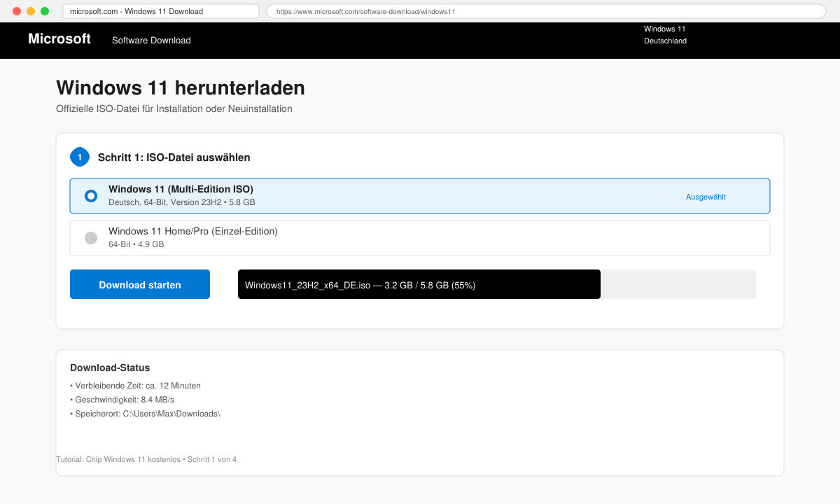Click the Ausgewählt label

pos(706,197)
